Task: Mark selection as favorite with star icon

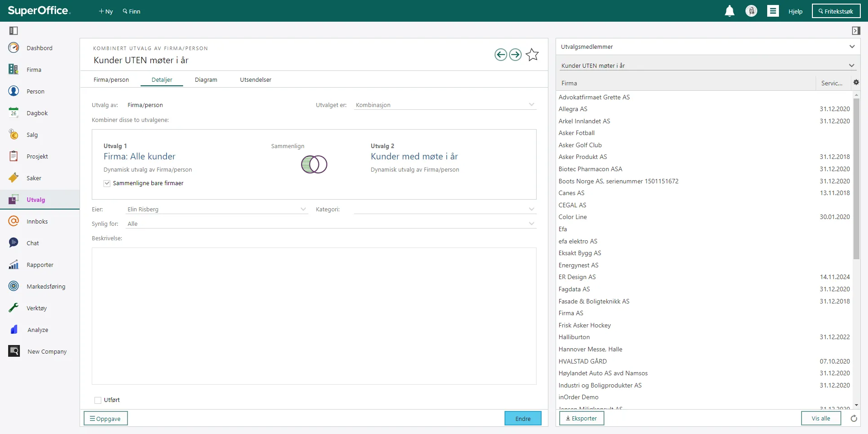Action: 532,55
